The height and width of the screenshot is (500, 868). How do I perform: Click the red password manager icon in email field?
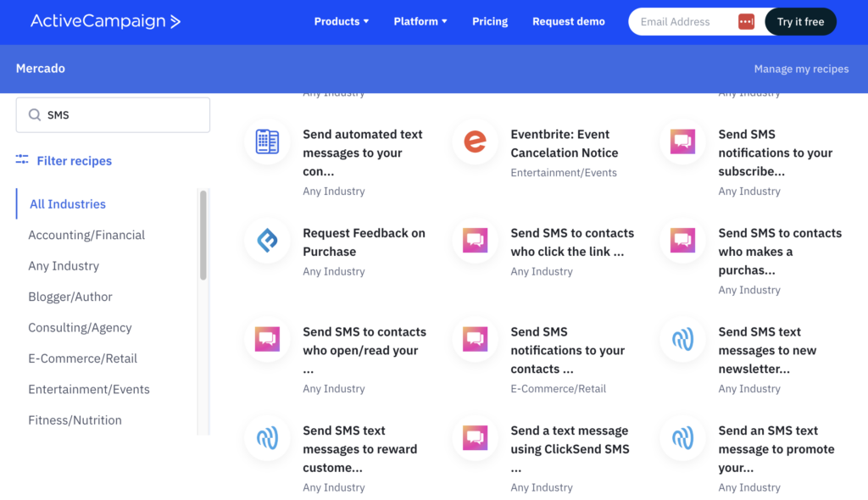coord(746,21)
